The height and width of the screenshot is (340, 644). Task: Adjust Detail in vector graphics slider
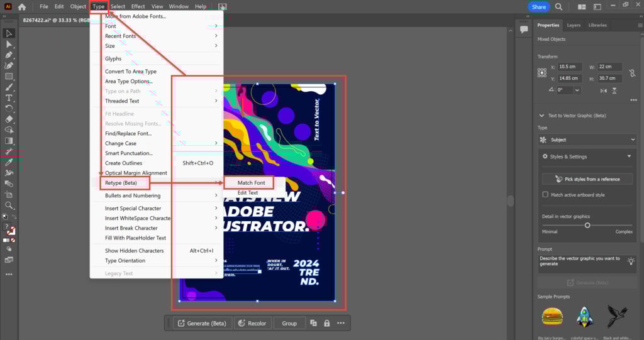587,225
